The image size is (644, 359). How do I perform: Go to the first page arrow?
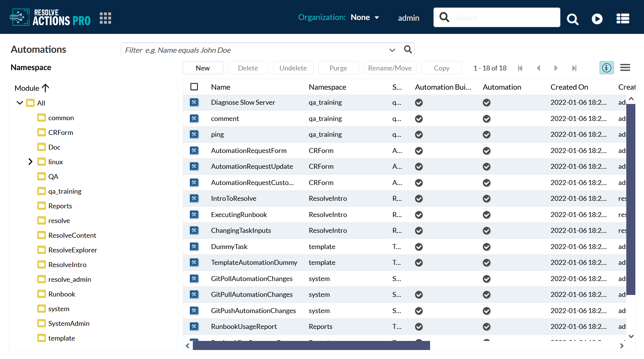pos(520,68)
